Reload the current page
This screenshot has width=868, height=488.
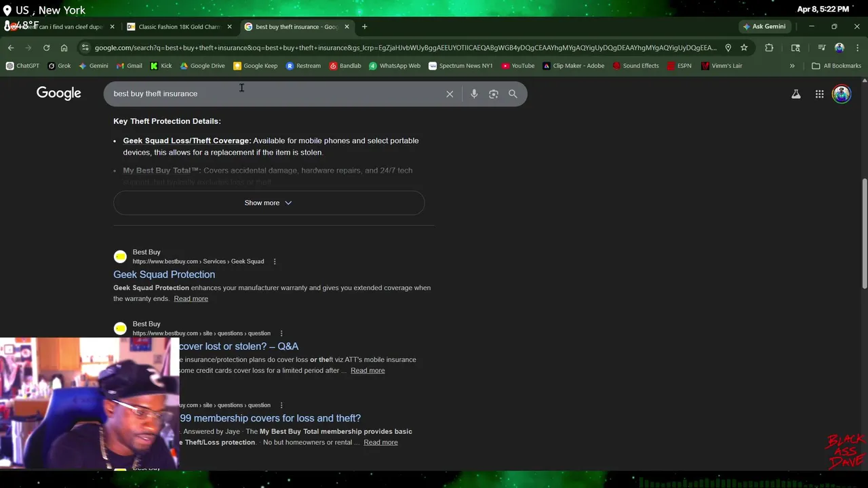[x=46, y=47]
